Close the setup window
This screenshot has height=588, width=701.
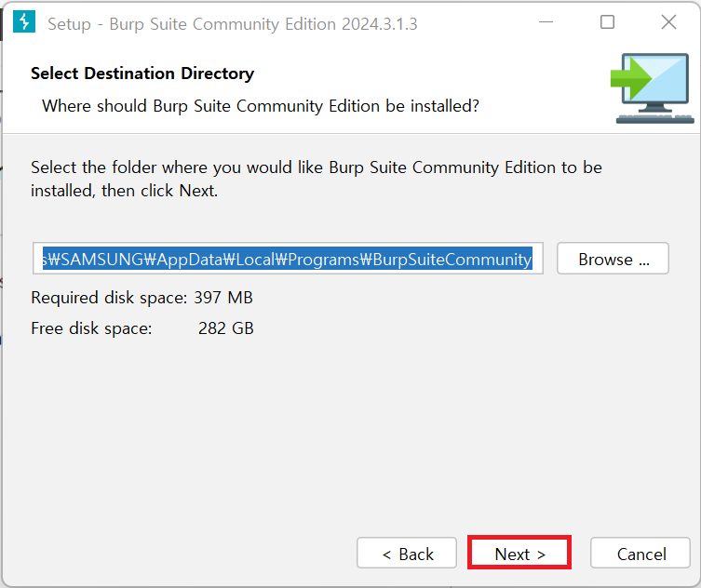(668, 22)
